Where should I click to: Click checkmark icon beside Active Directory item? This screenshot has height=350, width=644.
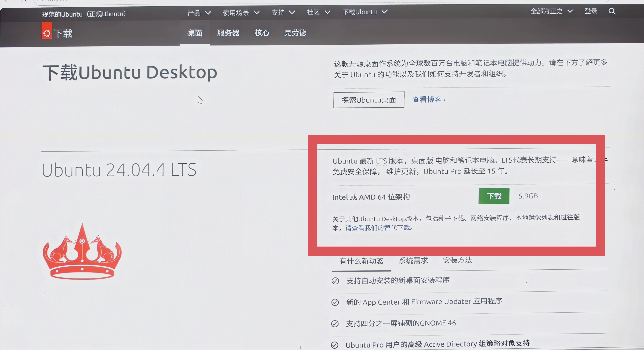coord(335,345)
